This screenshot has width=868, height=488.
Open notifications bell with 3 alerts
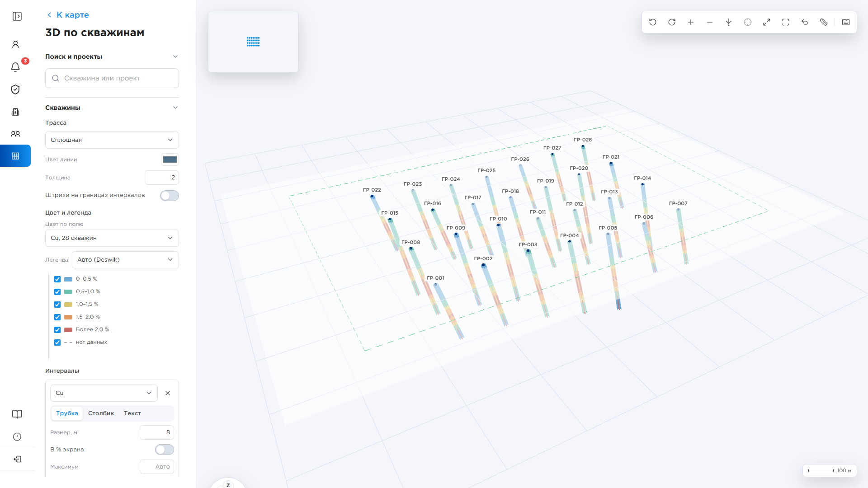click(15, 67)
